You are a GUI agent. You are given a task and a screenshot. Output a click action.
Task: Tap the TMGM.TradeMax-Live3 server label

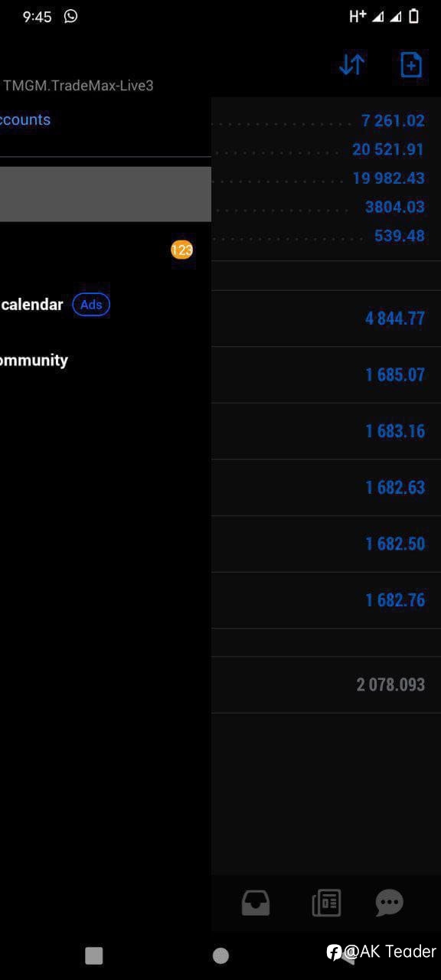click(78, 86)
